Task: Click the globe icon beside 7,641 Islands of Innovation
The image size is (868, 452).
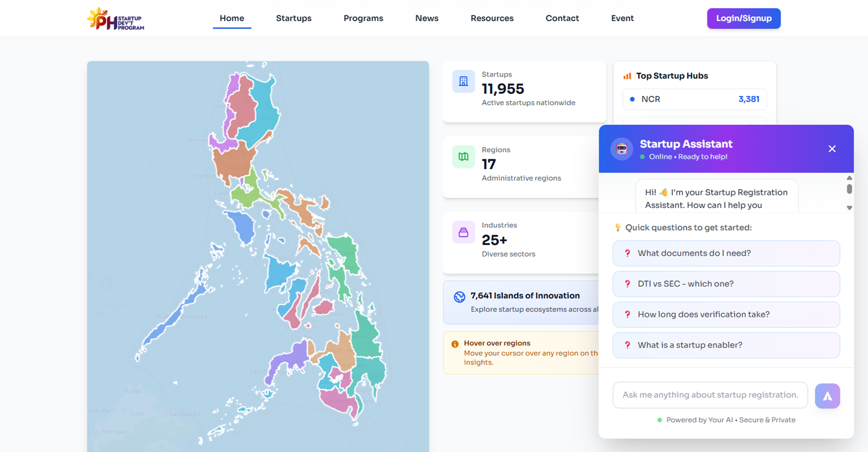Action: [459, 297]
